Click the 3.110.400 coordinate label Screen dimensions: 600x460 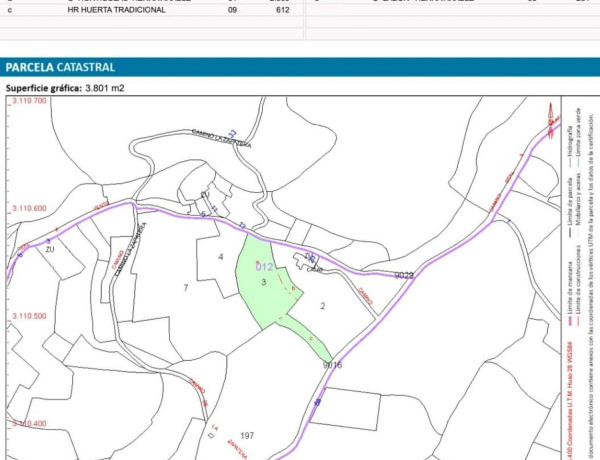28,424
